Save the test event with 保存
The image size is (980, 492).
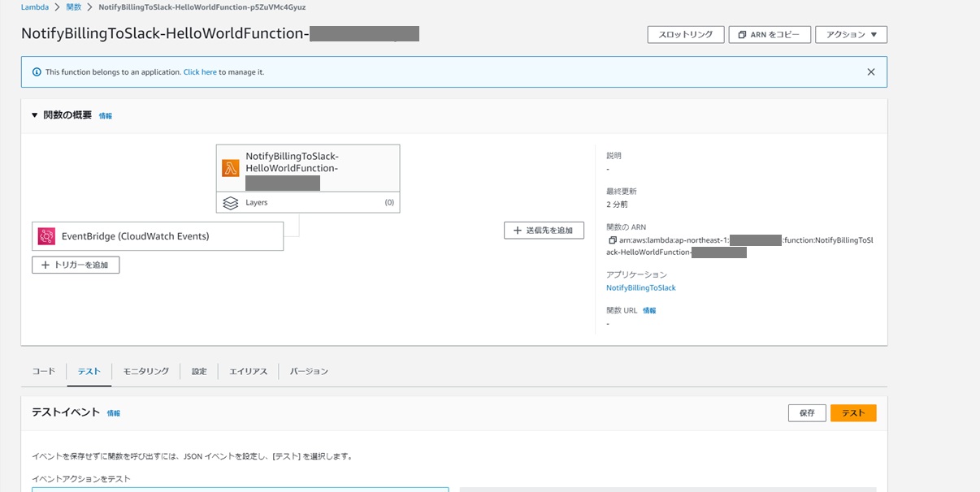[807, 413]
